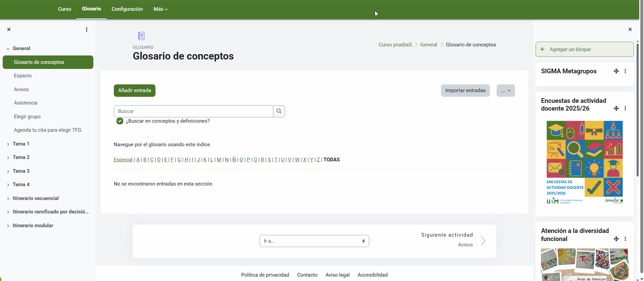Screen dimensions: 644x281
Task: Expand the Tema 1 section
Action: click(x=8, y=144)
